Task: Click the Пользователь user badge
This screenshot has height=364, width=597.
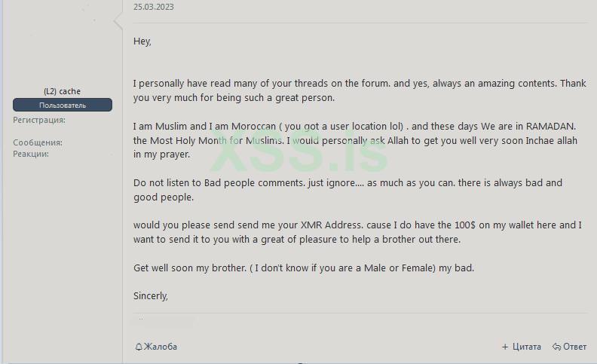Action: click(63, 105)
